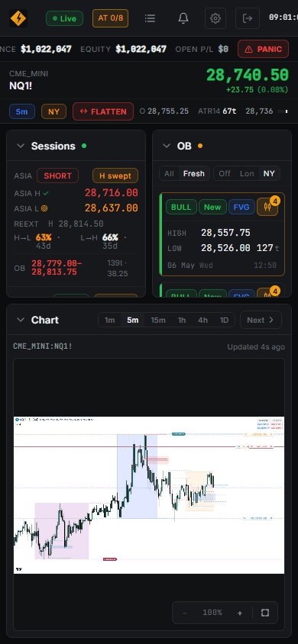
Task: Click ASIA H value 28,716.00
Action: (x=112, y=192)
